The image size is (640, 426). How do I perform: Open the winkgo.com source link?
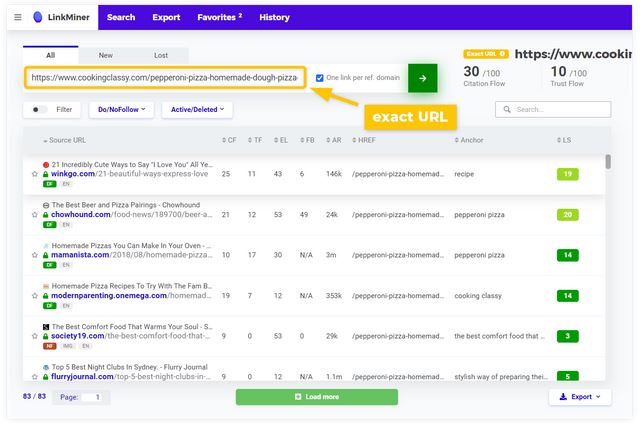(129, 174)
